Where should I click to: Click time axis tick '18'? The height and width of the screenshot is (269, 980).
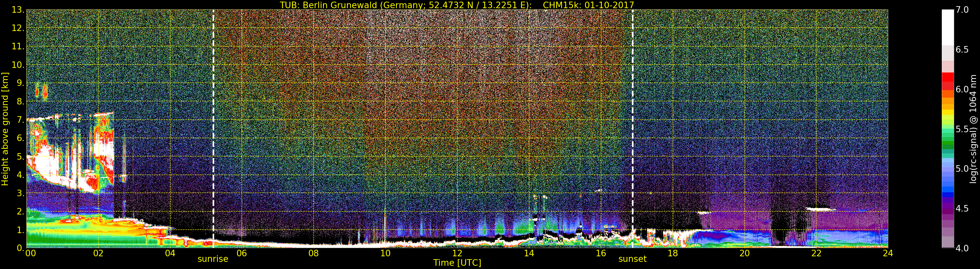coord(673,253)
